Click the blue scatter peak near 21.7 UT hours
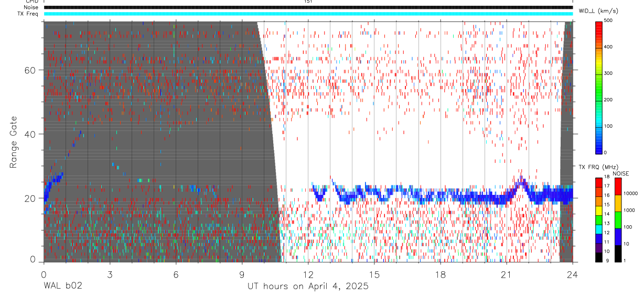The height and width of the screenshot is (297, 644). tap(521, 182)
